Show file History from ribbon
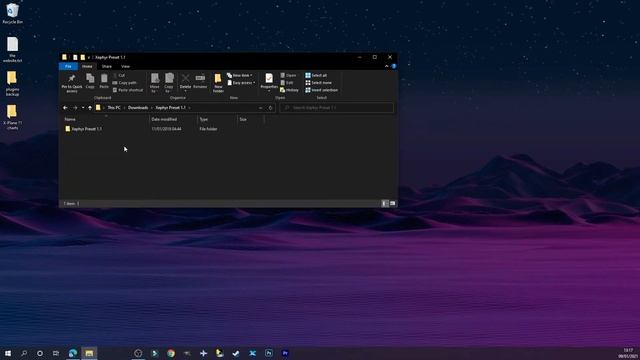The height and width of the screenshot is (360, 640). coord(289,90)
